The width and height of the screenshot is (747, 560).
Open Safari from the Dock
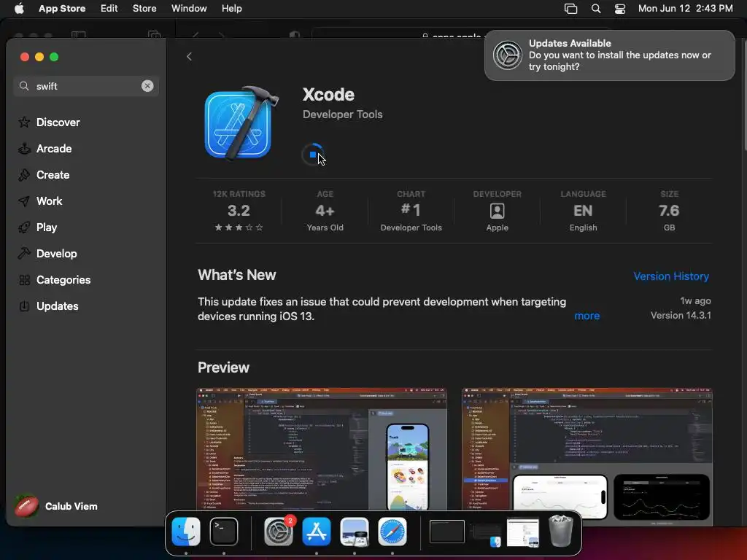tap(392, 532)
